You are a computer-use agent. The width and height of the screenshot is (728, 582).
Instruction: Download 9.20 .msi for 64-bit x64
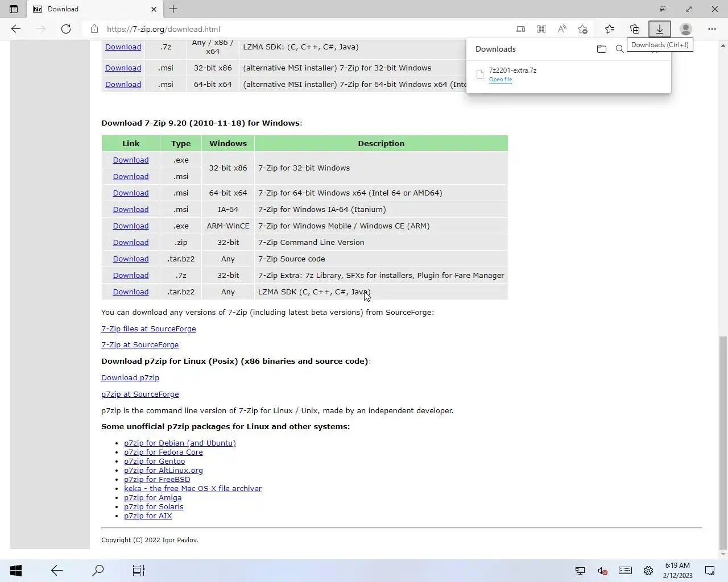click(x=131, y=193)
